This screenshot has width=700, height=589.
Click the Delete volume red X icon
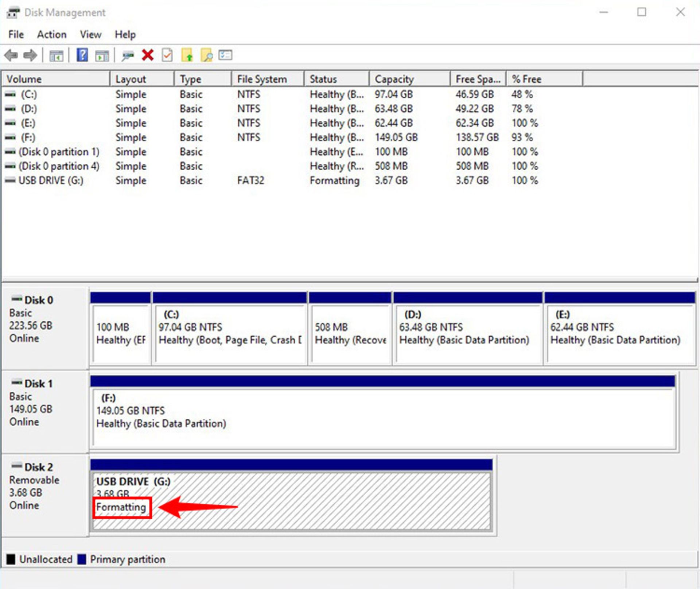[147, 55]
